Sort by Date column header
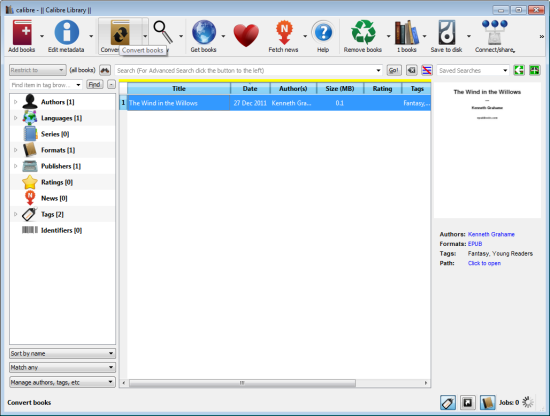Viewport: 550px width, 416px height. 250,88
